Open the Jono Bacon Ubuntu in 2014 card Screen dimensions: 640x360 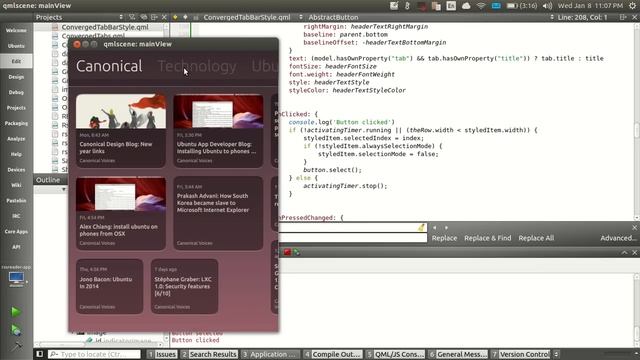pyautogui.click(x=109, y=286)
